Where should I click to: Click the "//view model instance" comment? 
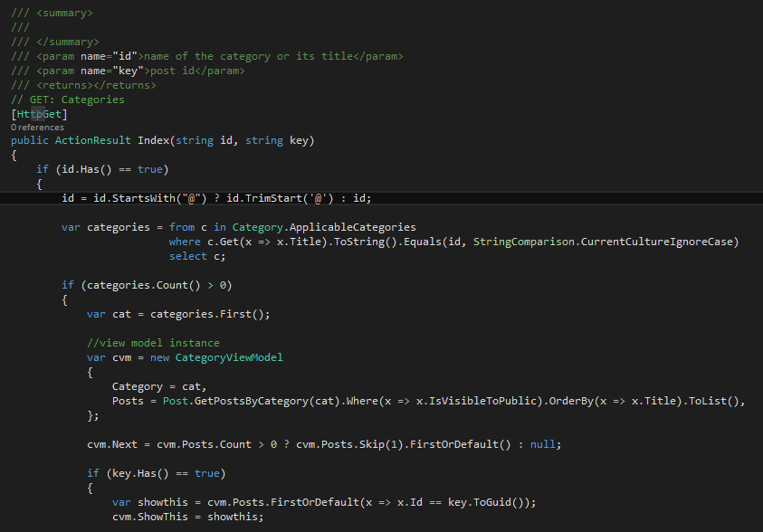(x=153, y=343)
